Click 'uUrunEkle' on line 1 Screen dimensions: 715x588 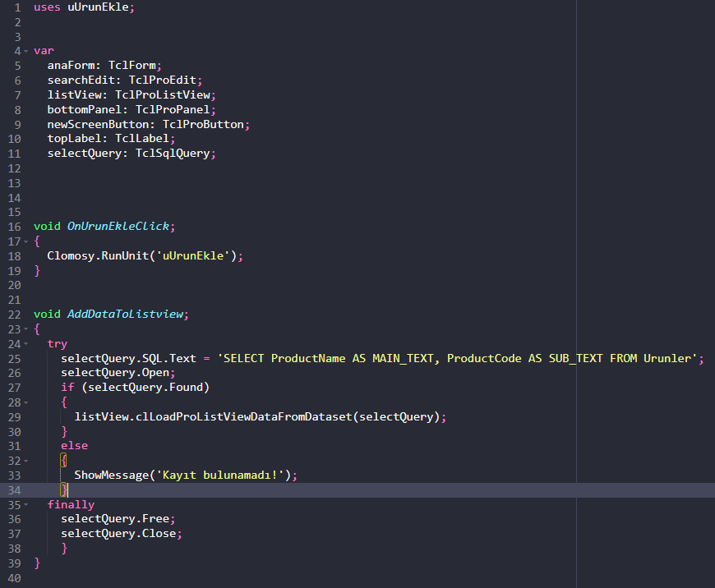coord(98,7)
